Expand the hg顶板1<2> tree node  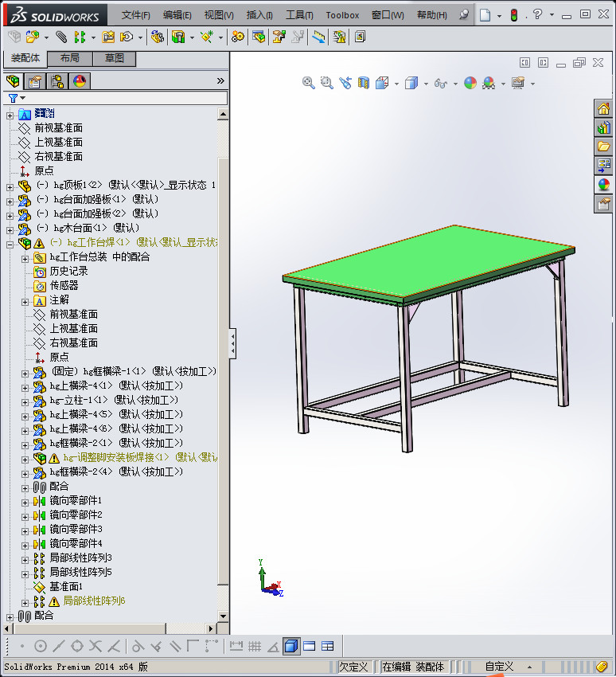10,187
